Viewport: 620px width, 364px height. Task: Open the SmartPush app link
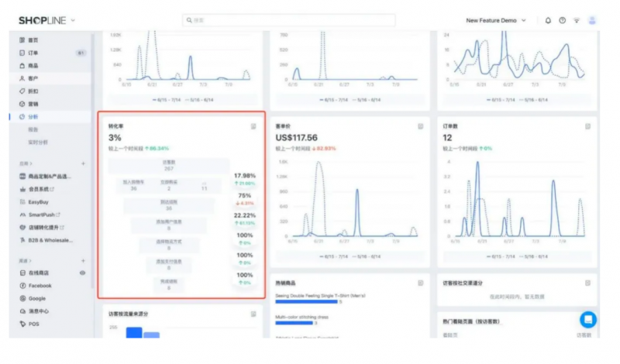click(x=46, y=215)
